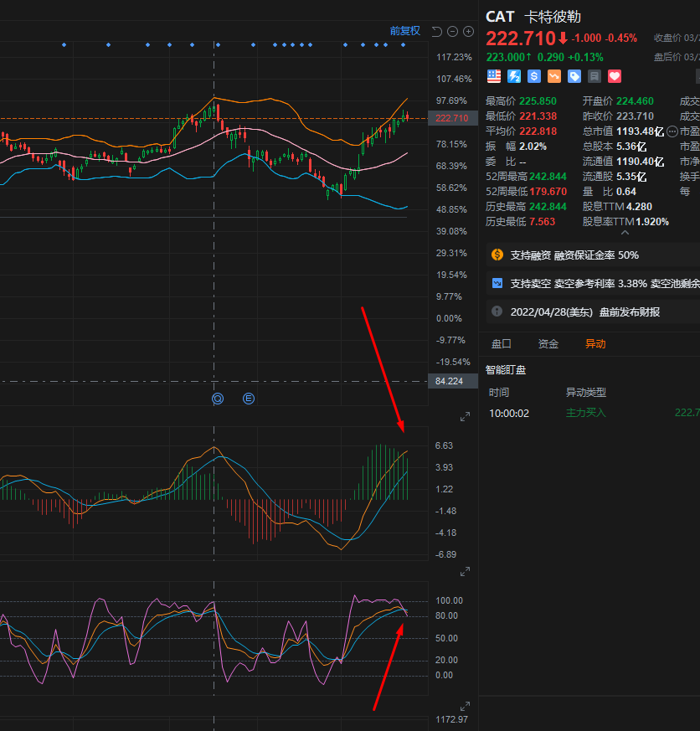
Task: Select the 异动 tab
Action: click(x=595, y=344)
